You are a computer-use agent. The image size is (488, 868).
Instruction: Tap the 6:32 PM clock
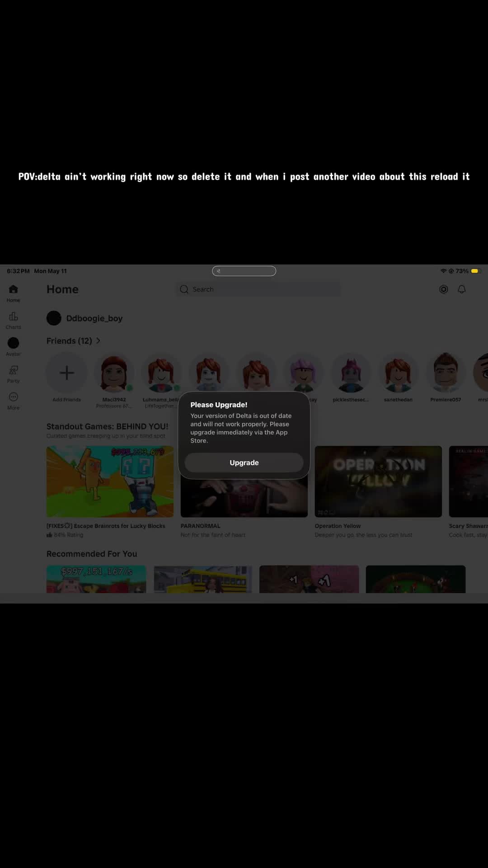point(18,271)
